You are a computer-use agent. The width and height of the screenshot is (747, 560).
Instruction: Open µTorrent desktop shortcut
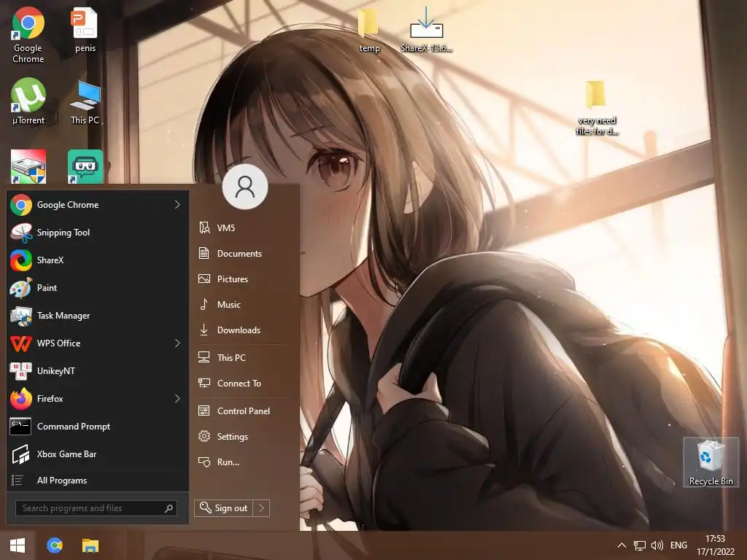click(28, 101)
